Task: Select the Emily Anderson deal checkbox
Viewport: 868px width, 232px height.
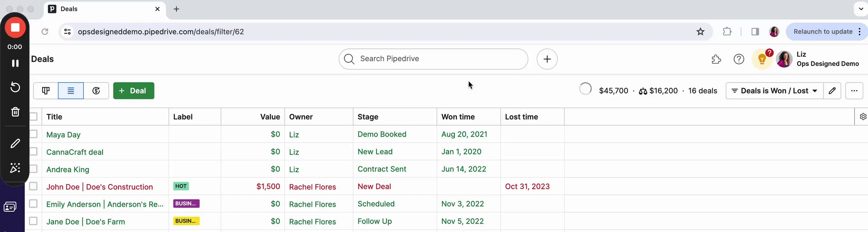Action: tap(33, 204)
